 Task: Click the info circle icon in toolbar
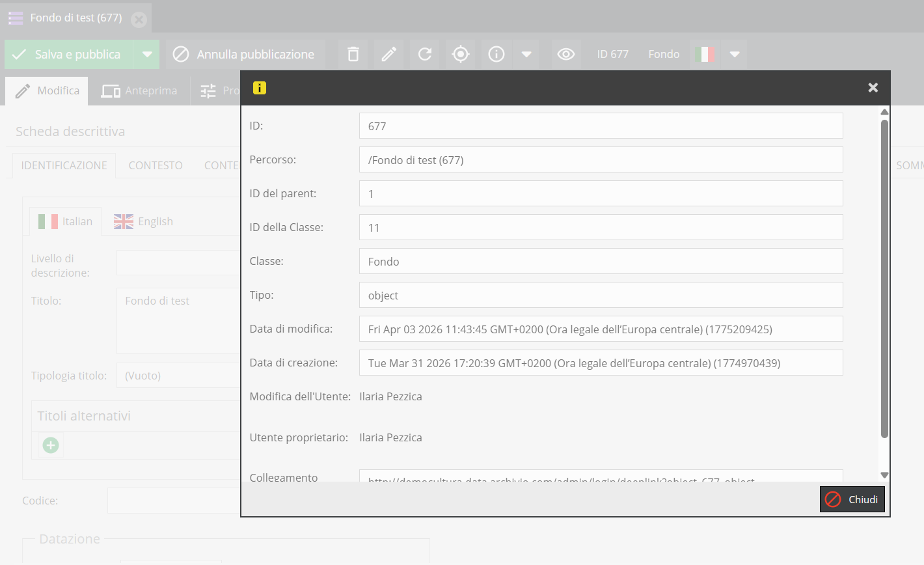(x=496, y=55)
